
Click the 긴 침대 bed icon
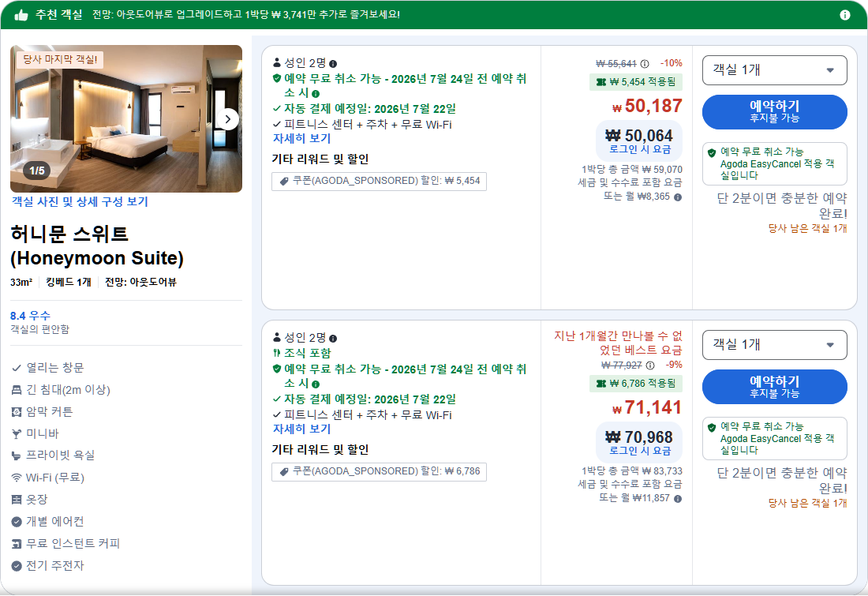point(17,390)
